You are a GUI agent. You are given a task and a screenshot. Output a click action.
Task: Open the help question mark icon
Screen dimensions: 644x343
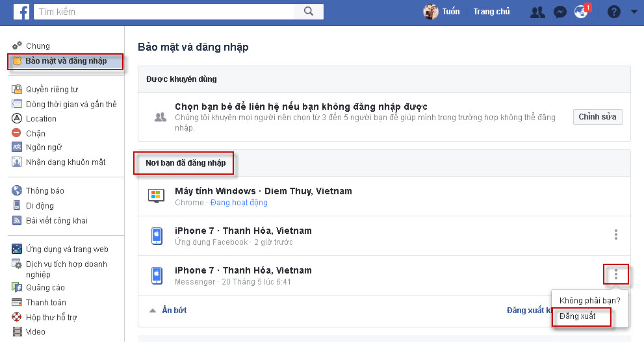pos(614,12)
